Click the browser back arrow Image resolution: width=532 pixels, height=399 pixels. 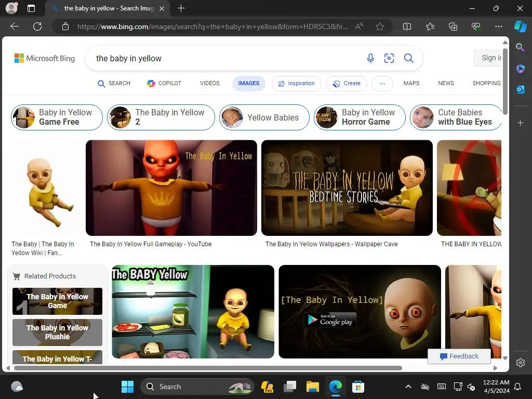[14, 26]
